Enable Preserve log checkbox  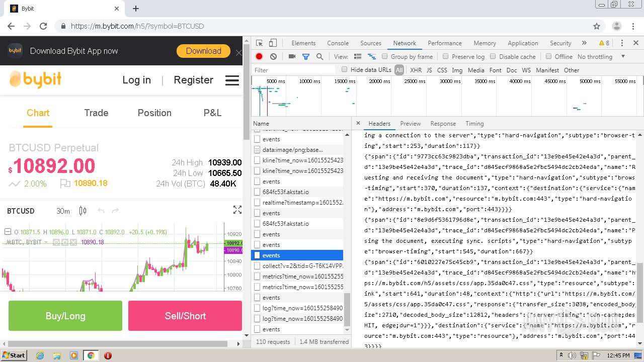tap(446, 57)
